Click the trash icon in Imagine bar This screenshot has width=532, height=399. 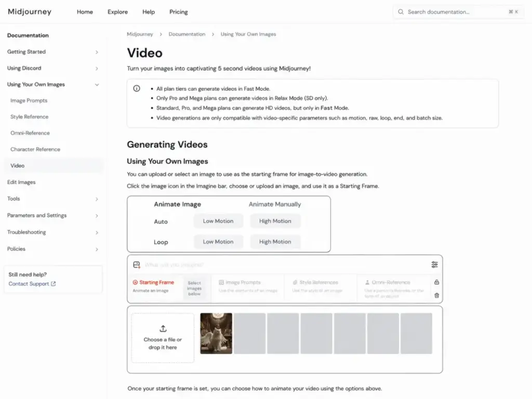pos(436,296)
